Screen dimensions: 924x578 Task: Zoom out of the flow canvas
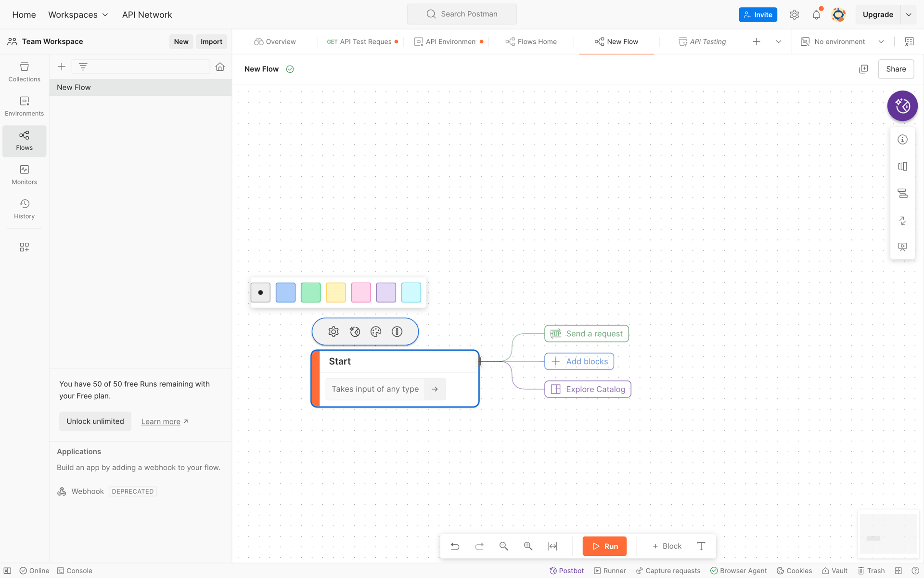pyautogui.click(x=504, y=546)
